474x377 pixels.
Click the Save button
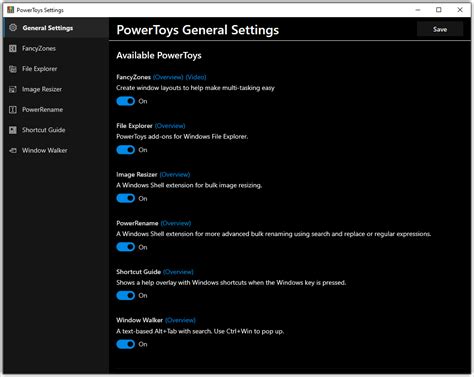tap(440, 29)
